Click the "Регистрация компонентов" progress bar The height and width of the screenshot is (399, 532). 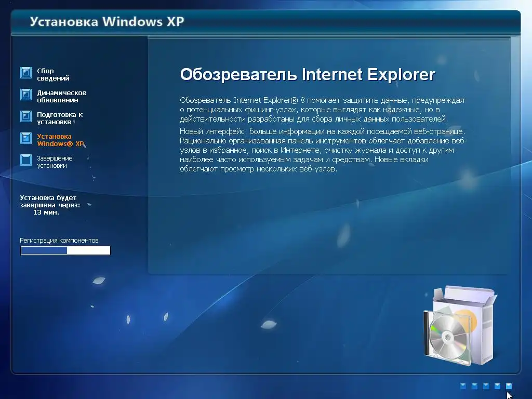(x=65, y=250)
